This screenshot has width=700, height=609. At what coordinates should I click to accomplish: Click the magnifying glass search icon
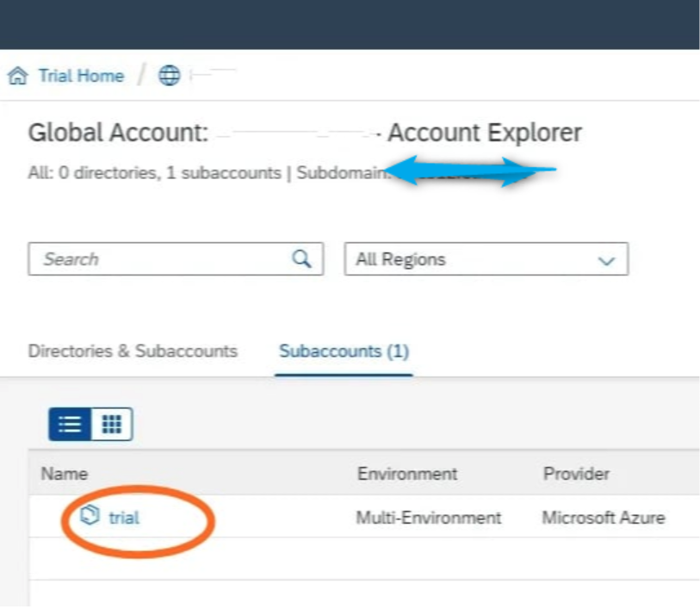(302, 259)
